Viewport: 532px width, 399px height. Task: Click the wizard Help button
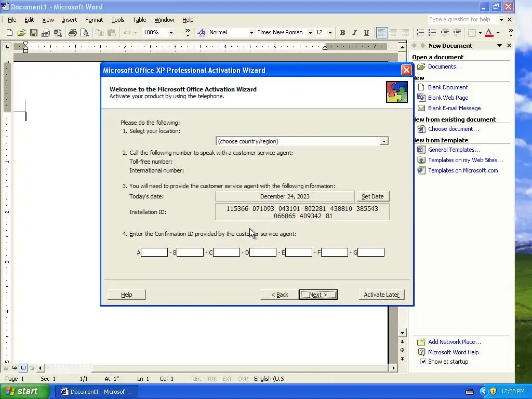coord(127,295)
